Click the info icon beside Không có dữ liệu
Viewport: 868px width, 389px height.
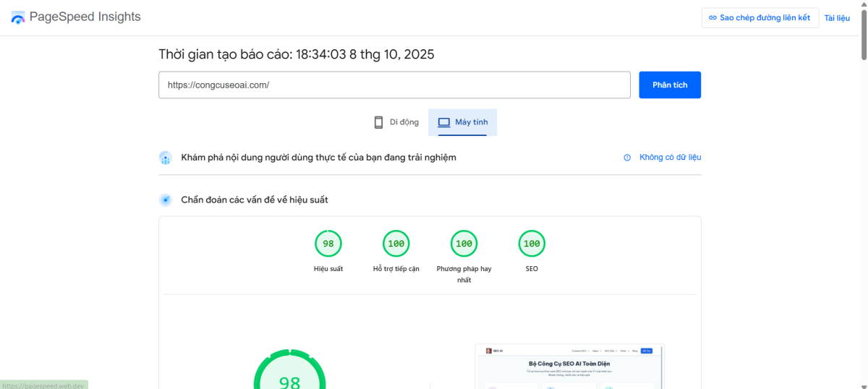pyautogui.click(x=627, y=158)
